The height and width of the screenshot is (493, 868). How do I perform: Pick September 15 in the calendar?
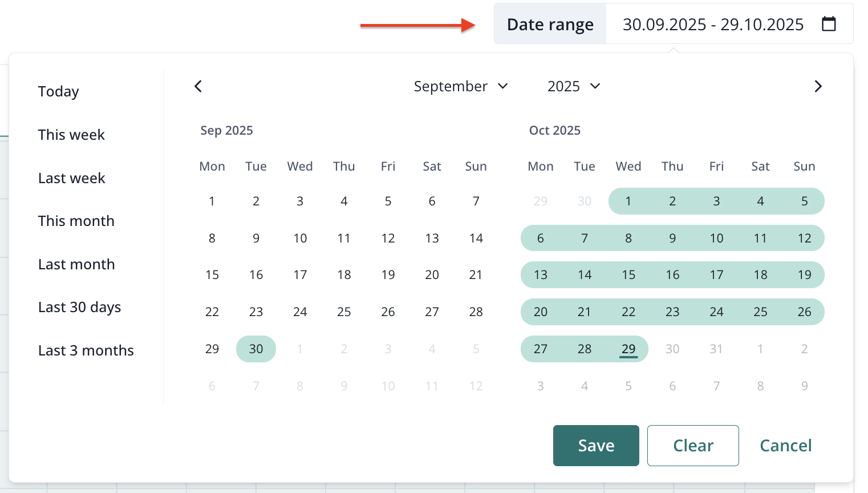point(212,275)
